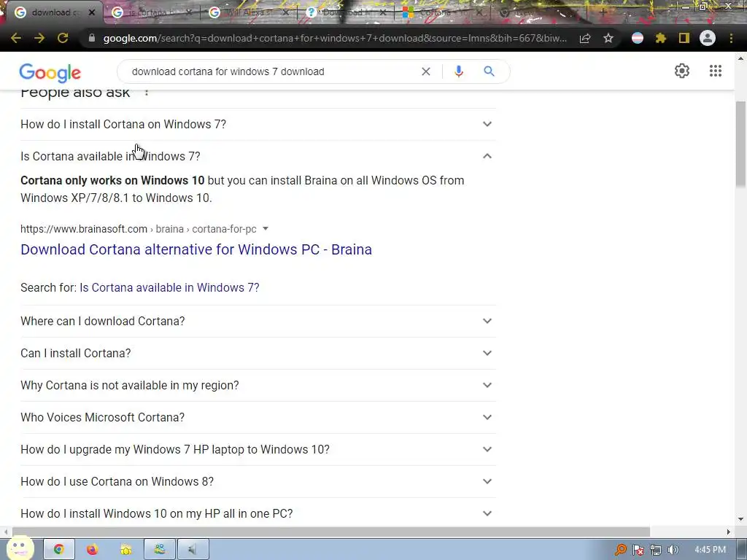Collapse 'Is Cortana available in Windows 7?'
747x560 pixels.
click(x=258, y=156)
